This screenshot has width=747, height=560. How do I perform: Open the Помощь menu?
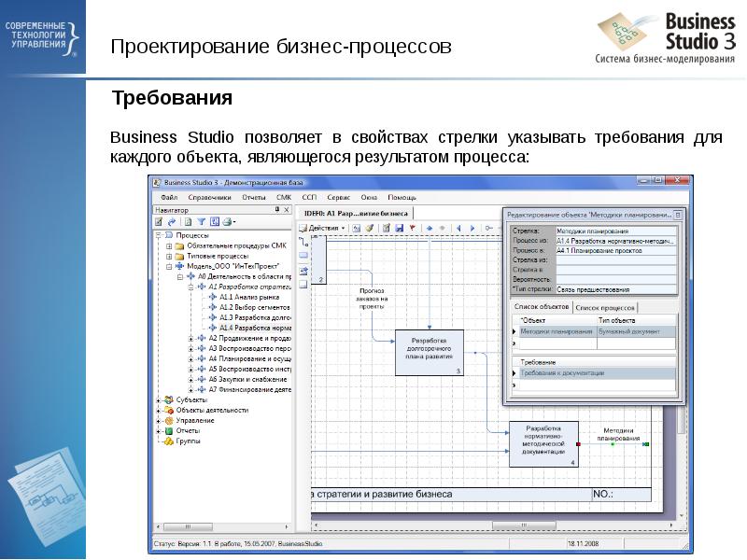tap(402, 197)
